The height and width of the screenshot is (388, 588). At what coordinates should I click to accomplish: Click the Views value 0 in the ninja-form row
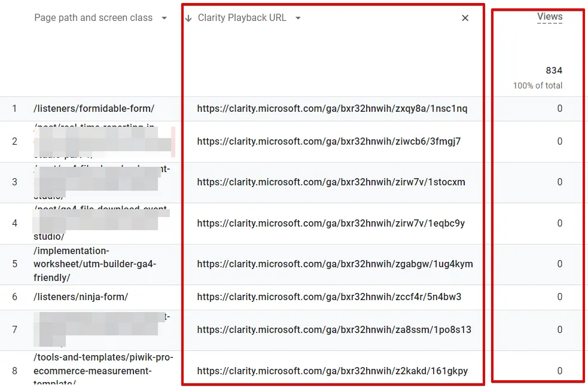(x=559, y=297)
